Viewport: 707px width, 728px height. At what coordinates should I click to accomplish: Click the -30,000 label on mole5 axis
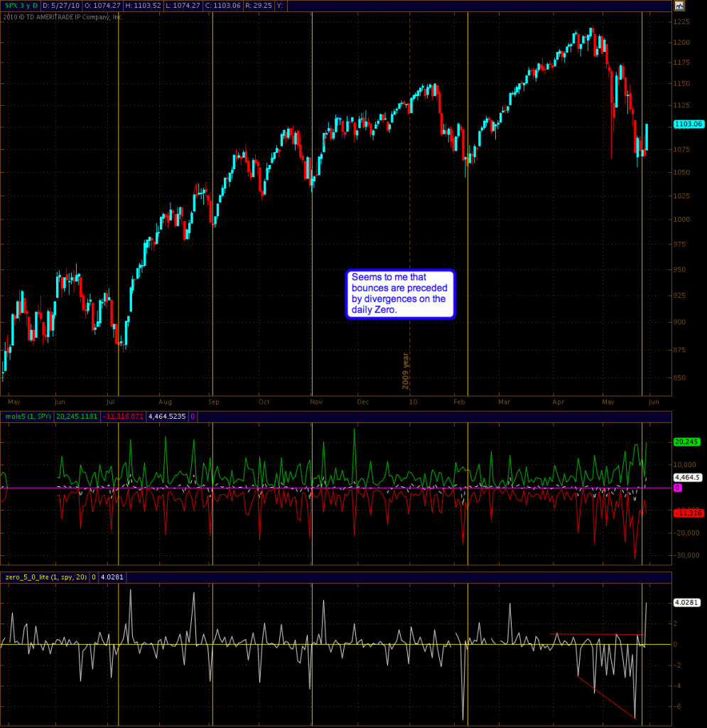686,555
